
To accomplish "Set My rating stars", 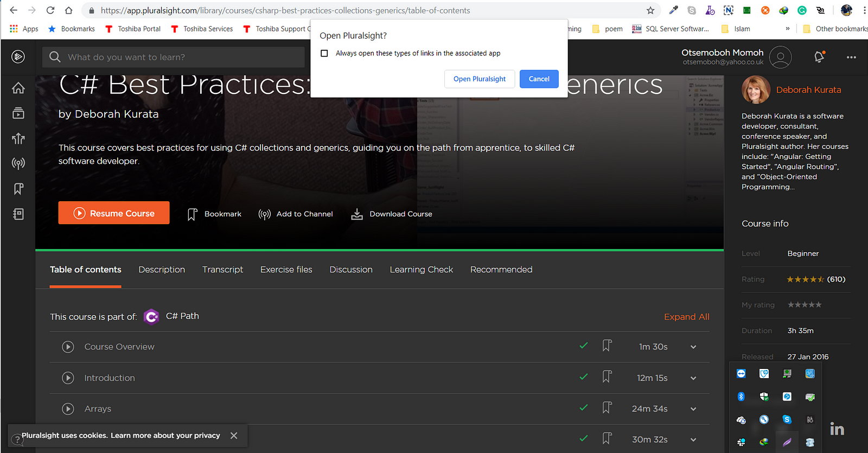I will point(805,305).
